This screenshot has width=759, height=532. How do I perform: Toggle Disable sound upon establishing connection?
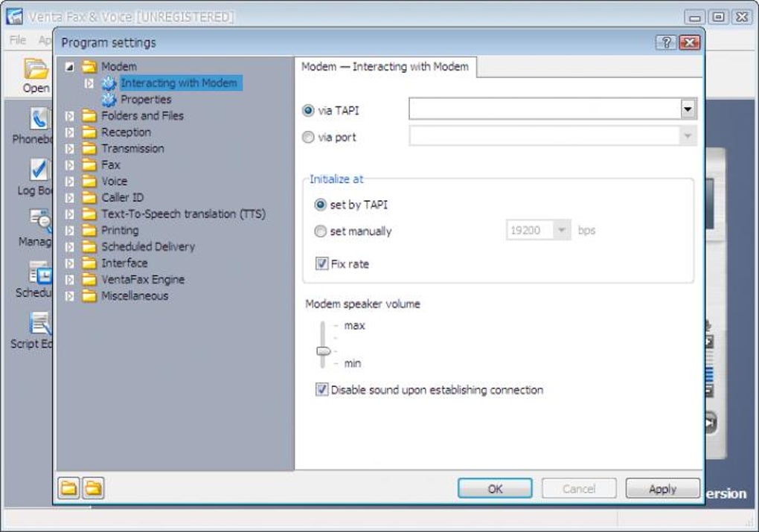321,389
